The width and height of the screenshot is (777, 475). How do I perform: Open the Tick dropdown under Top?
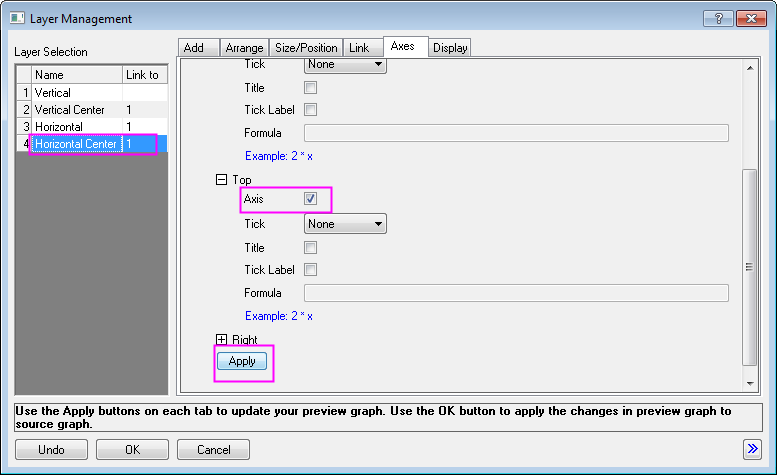[345, 224]
